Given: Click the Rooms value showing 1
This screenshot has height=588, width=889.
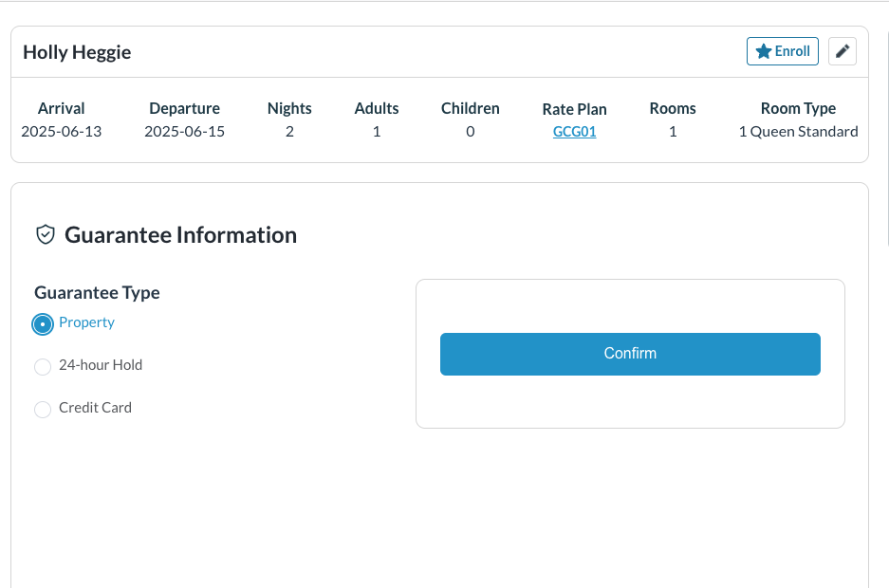Looking at the screenshot, I should click(x=672, y=131).
